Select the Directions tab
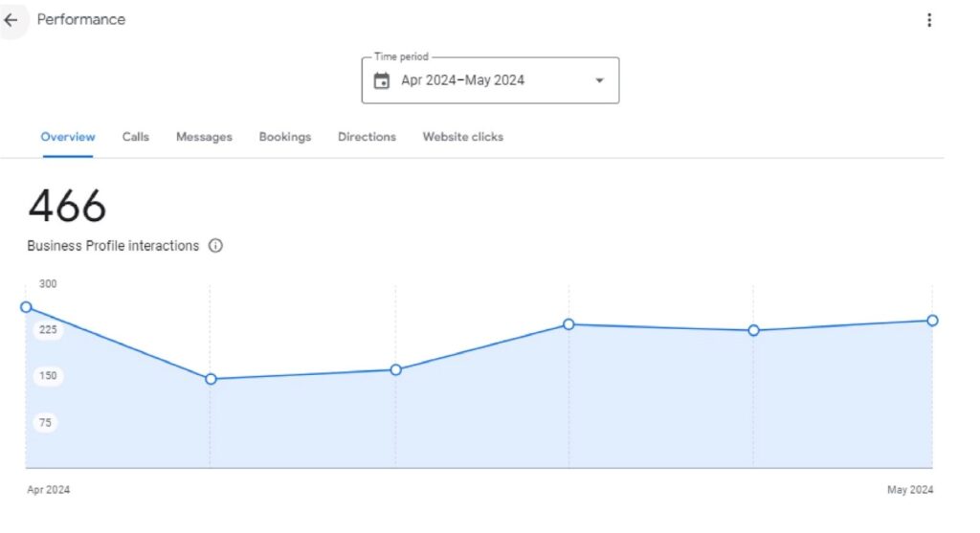Image resolution: width=980 pixels, height=533 pixels. pyautogui.click(x=367, y=137)
